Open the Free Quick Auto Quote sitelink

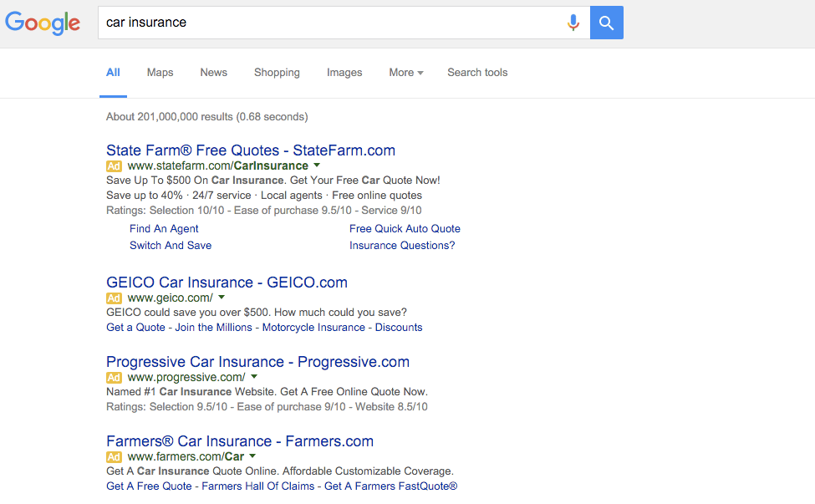click(x=405, y=229)
